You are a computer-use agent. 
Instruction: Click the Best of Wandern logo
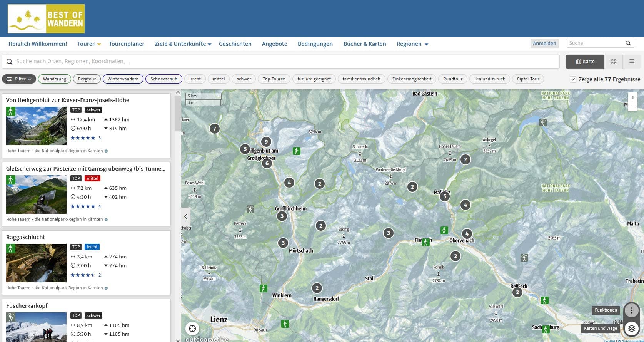click(x=46, y=18)
